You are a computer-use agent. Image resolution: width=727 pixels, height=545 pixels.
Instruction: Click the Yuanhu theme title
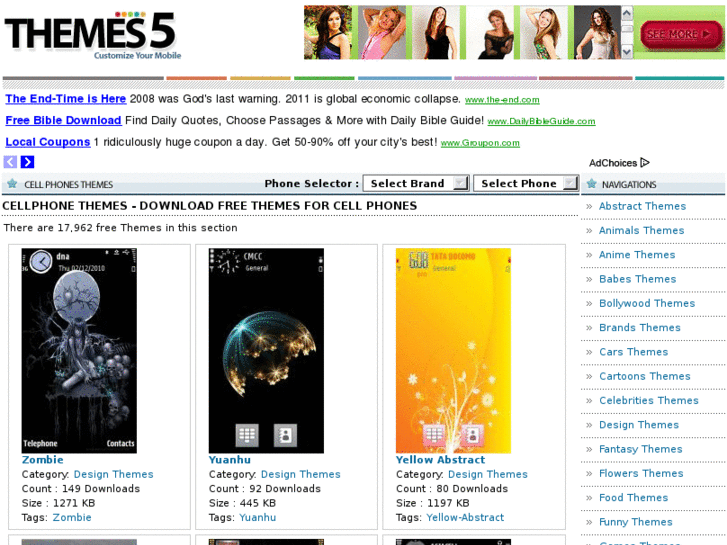(230, 460)
